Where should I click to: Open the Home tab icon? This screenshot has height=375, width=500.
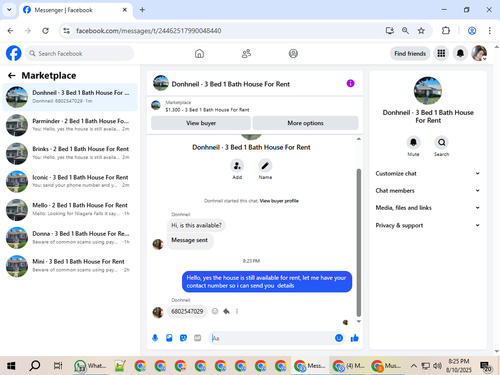[x=199, y=53]
